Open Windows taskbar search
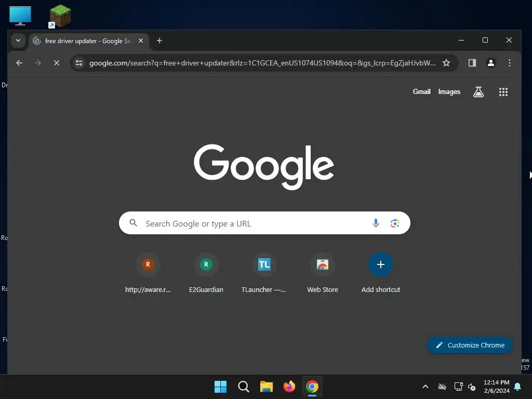This screenshot has height=399, width=532. 243,387
